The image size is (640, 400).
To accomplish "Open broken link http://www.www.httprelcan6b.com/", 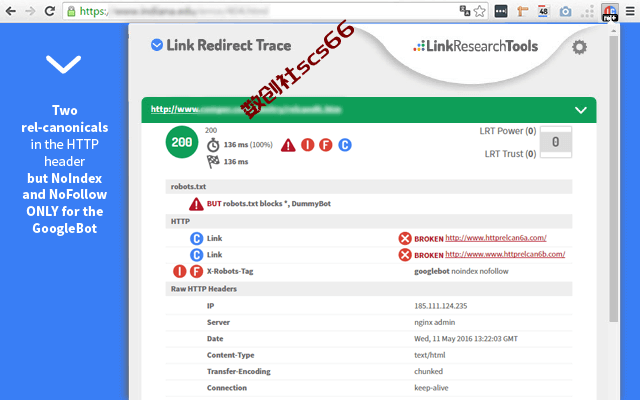I will [505, 254].
